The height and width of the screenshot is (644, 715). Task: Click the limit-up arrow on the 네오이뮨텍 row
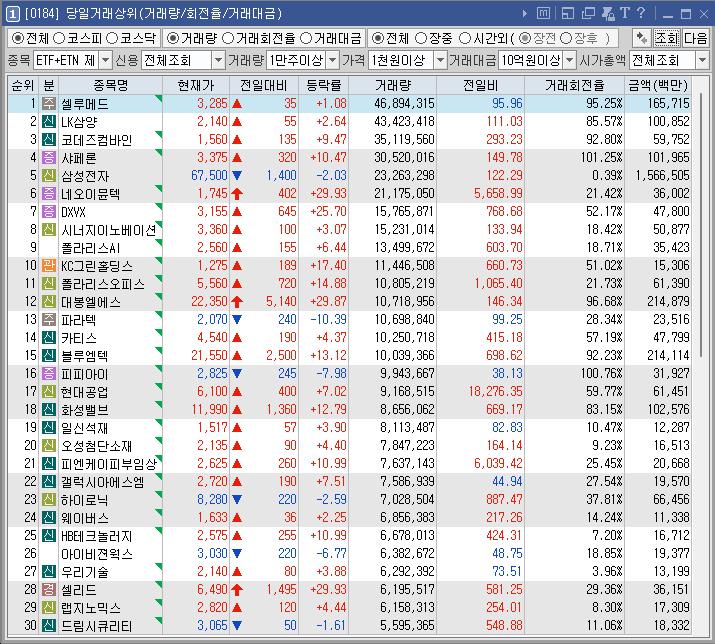pos(237,194)
